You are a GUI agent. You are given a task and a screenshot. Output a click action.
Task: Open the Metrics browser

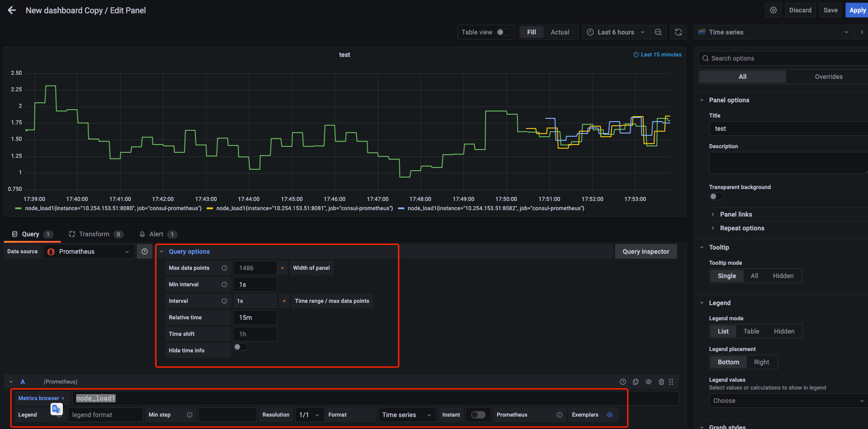41,398
